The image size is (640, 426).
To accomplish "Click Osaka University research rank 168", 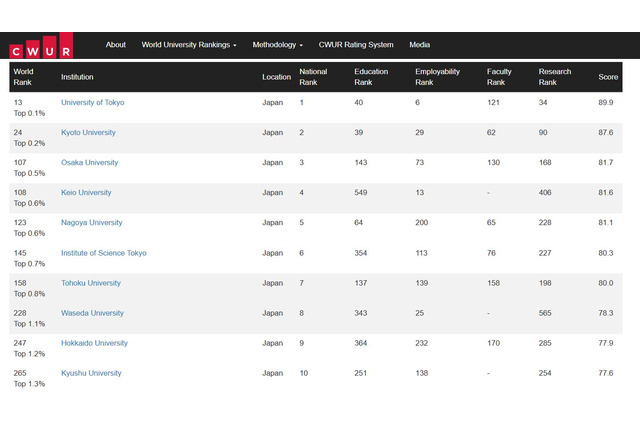I will (545, 162).
